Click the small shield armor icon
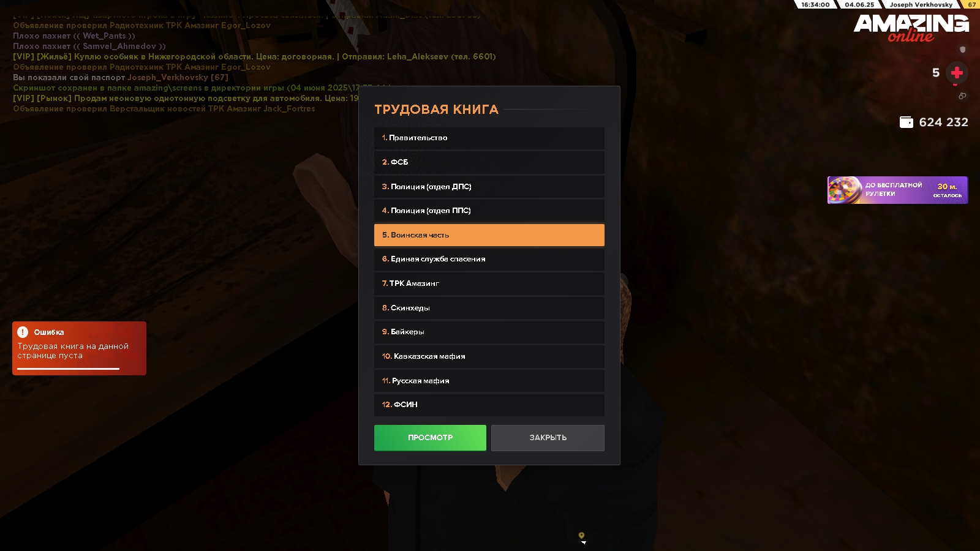 click(962, 49)
